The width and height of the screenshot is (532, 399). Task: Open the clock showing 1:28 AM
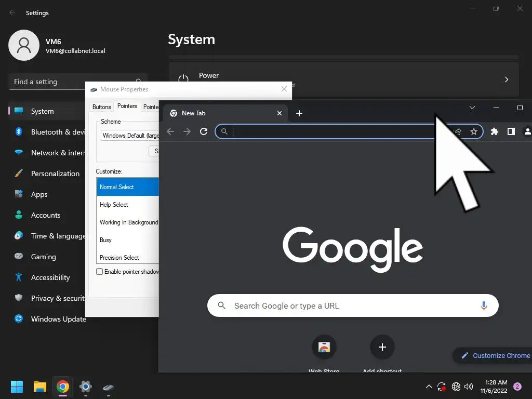(494, 387)
